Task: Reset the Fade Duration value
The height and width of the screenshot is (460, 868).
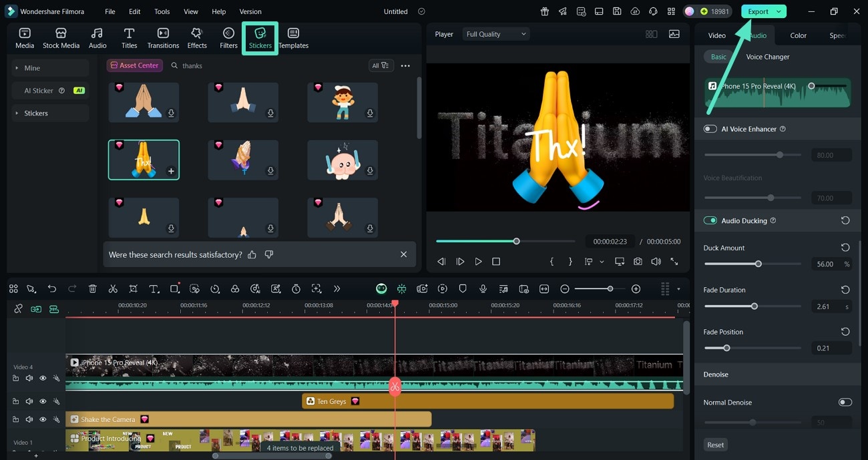Action: pyautogui.click(x=845, y=290)
